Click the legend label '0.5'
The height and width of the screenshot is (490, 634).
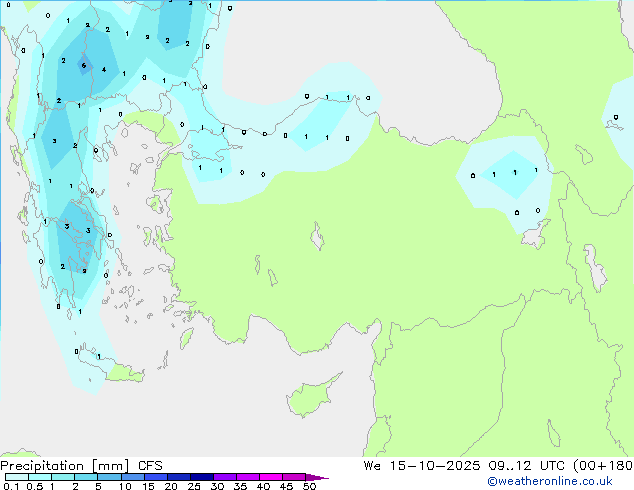pyautogui.click(x=35, y=486)
